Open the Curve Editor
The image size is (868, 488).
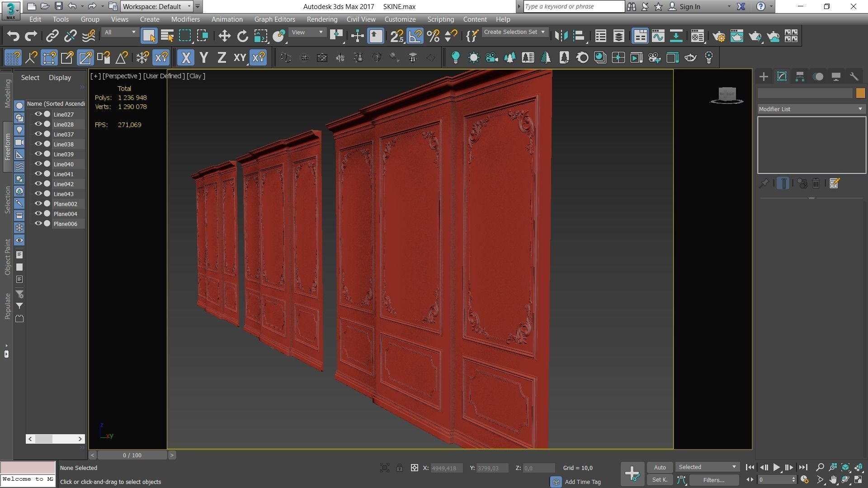point(658,36)
